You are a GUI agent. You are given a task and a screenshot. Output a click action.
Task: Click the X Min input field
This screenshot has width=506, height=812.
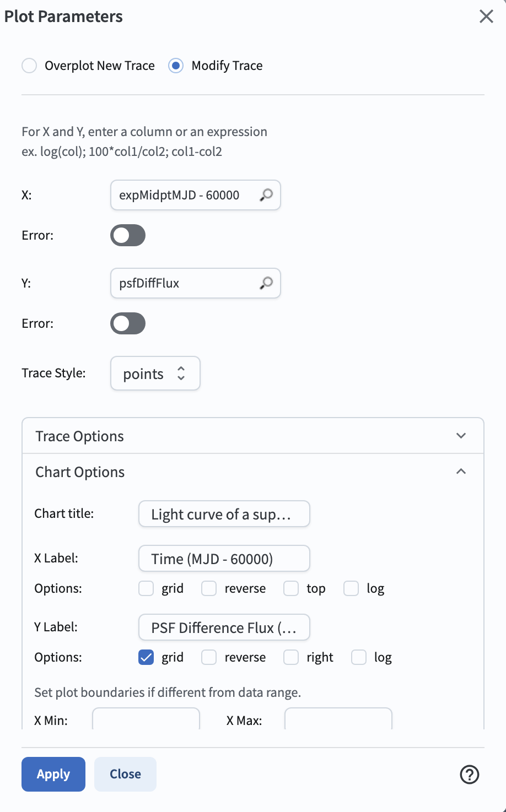click(x=146, y=719)
